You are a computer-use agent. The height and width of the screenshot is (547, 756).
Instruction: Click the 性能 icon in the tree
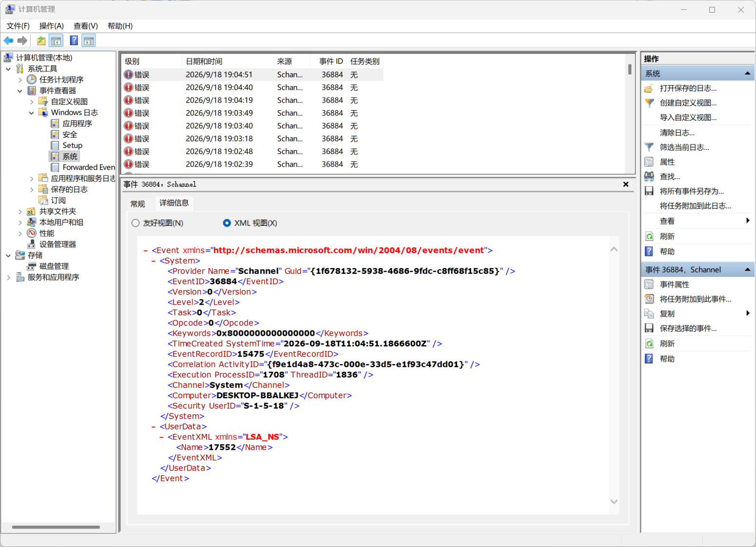(x=32, y=233)
